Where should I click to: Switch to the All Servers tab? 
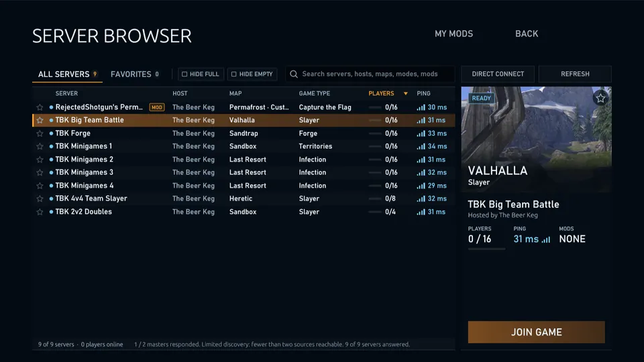pyautogui.click(x=67, y=74)
